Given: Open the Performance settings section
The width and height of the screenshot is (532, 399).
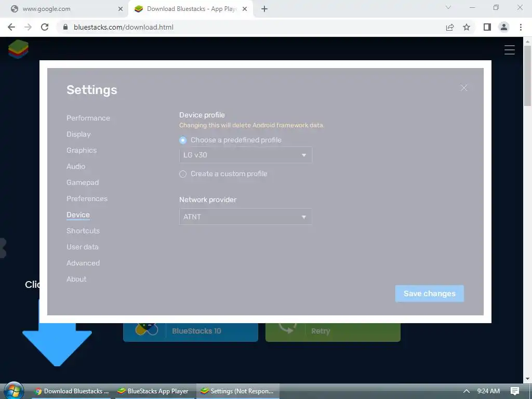Looking at the screenshot, I should [x=88, y=118].
